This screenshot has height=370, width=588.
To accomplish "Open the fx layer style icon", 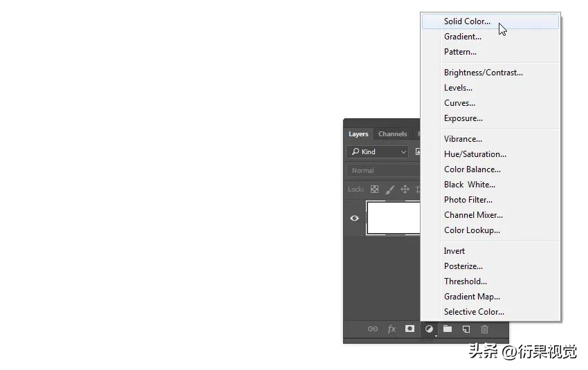I will coord(392,329).
